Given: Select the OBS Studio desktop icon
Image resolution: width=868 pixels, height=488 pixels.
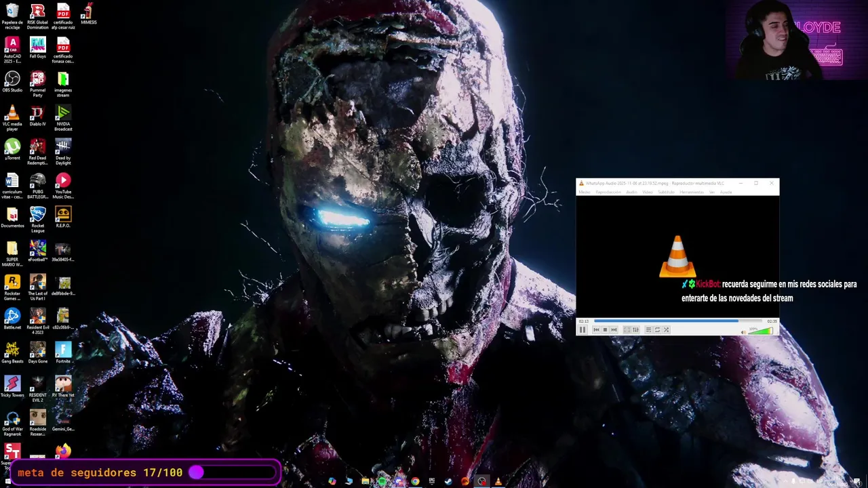Looking at the screenshot, I should click(12, 81).
